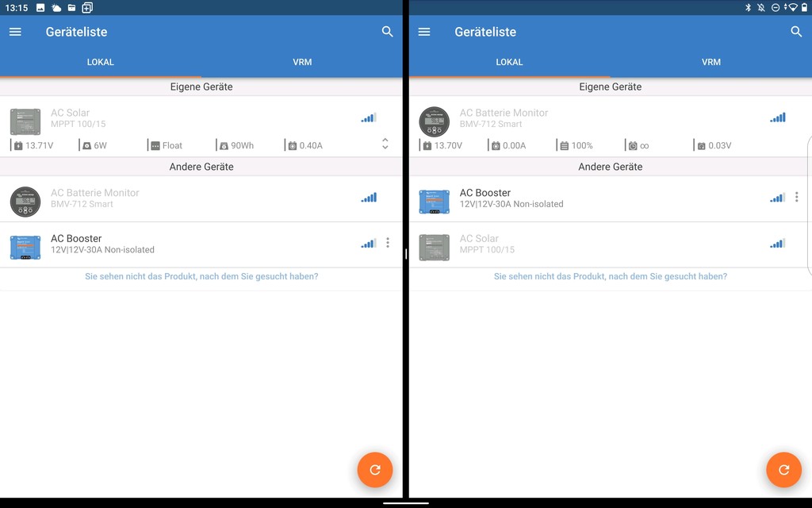The image size is (812, 508).
Task: Tap AC Booster device image in right window
Action: (x=434, y=202)
